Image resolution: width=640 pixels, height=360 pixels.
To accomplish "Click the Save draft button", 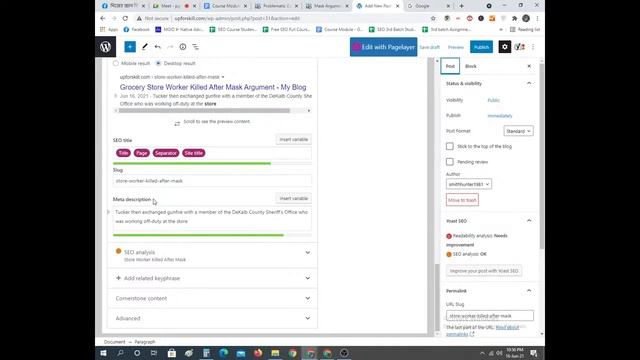I will click(x=430, y=47).
